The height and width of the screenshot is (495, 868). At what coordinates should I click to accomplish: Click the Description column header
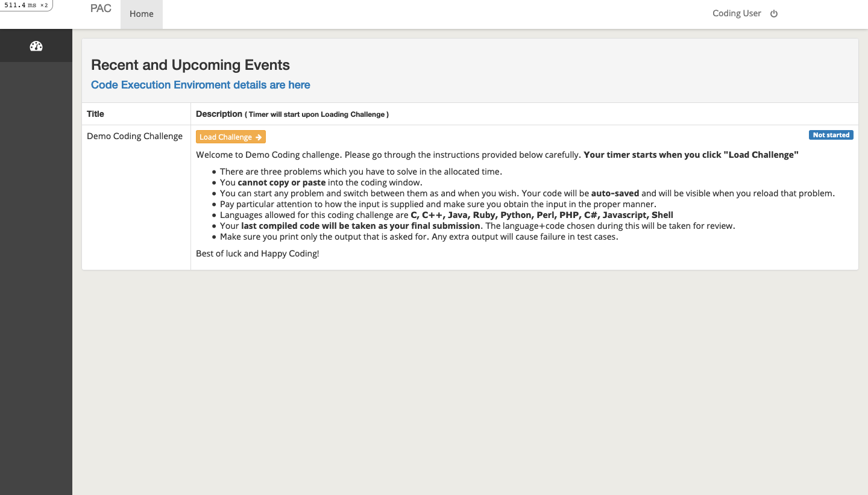coord(219,114)
